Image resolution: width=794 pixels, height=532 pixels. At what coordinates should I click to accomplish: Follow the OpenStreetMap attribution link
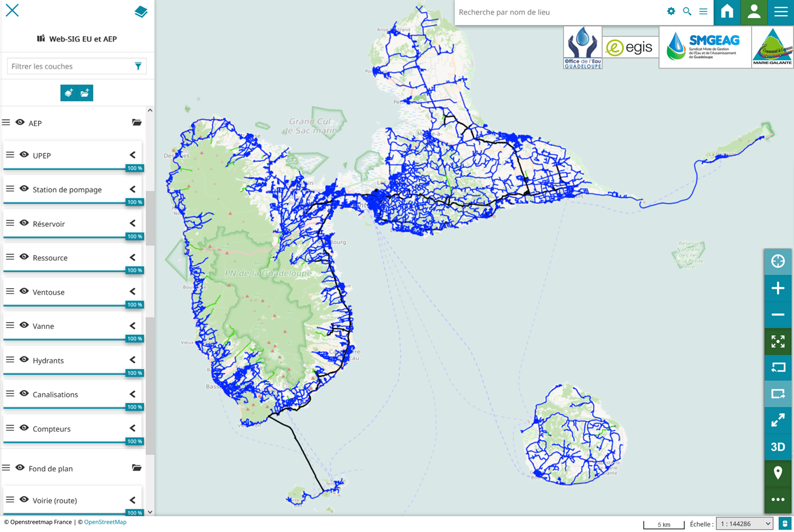pyautogui.click(x=105, y=522)
